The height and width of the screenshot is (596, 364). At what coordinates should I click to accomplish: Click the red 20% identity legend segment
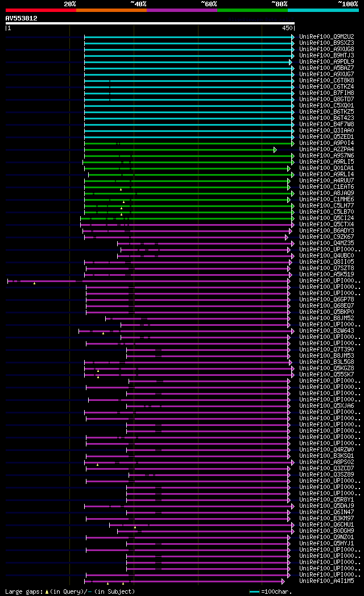click(x=40, y=10)
